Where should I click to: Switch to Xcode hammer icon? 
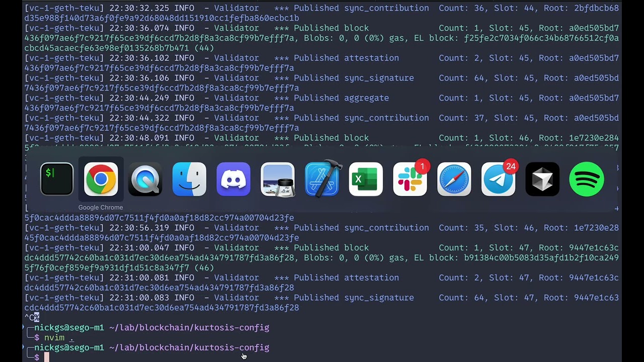pos(322,179)
